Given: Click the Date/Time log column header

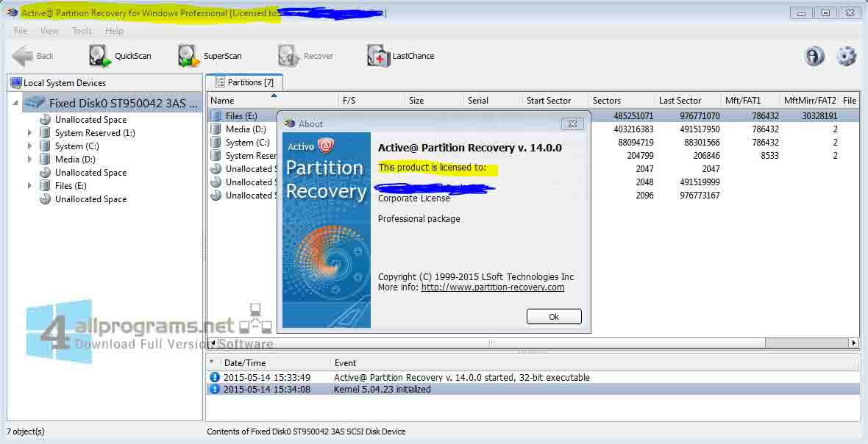Looking at the screenshot, I should pyautogui.click(x=274, y=363).
